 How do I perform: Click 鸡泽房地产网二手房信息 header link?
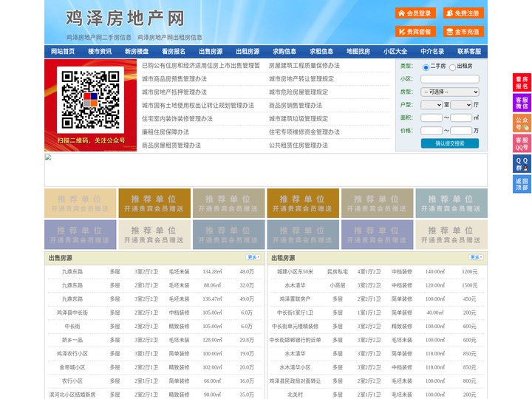click(x=99, y=38)
